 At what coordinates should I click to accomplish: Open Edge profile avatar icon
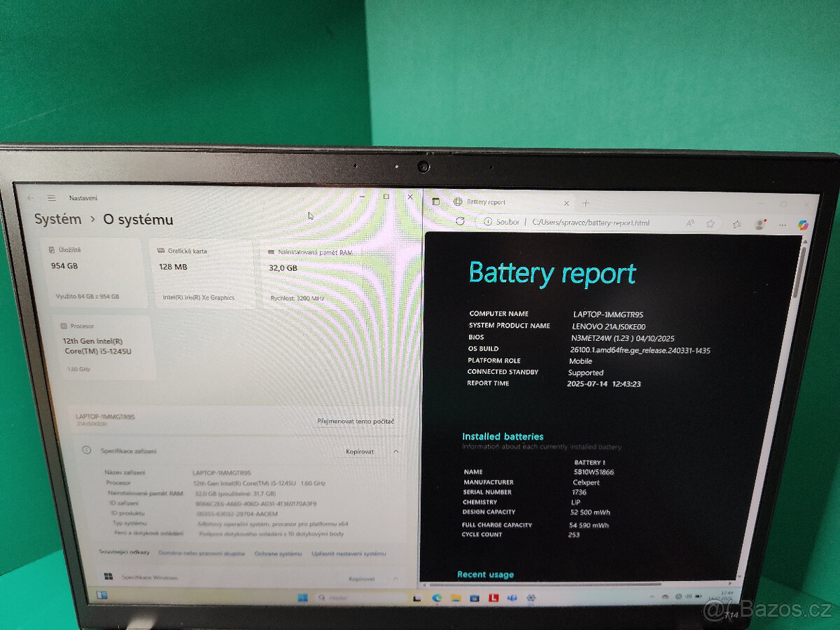pyautogui.click(x=760, y=225)
